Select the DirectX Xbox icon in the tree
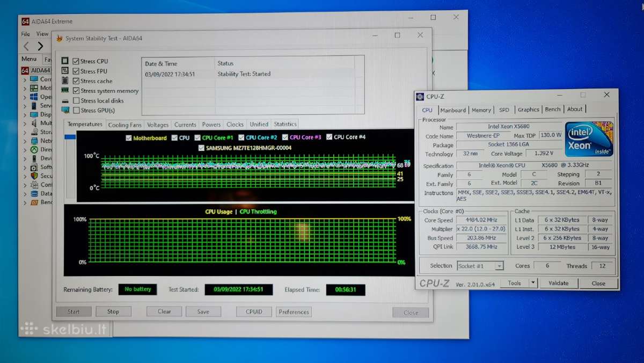This screenshot has height=363, width=644. pos(34,150)
